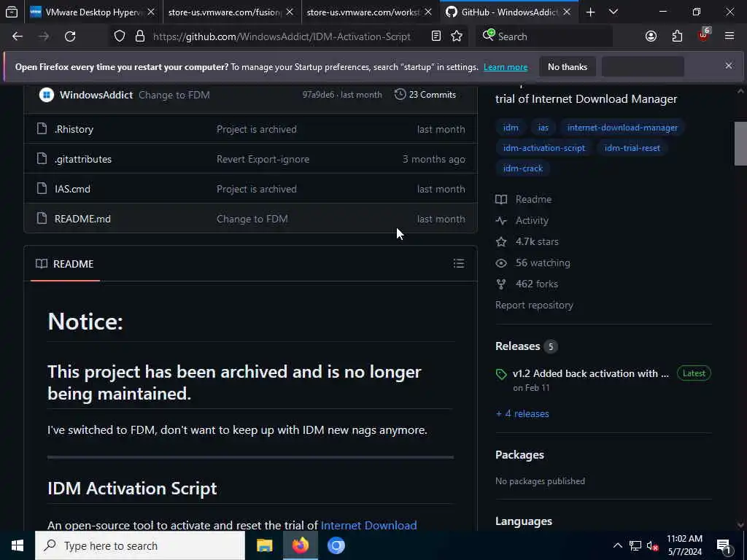View the 23 Commits history

pyautogui.click(x=425, y=94)
